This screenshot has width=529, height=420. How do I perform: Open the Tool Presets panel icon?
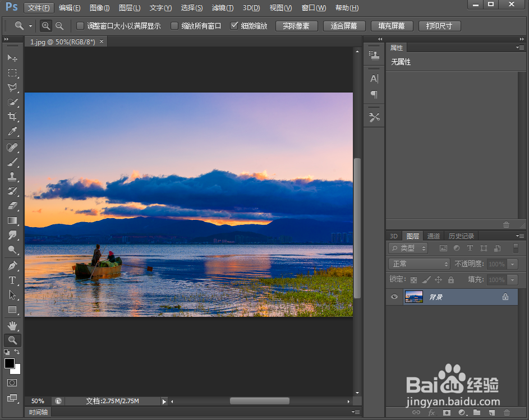pos(374,117)
